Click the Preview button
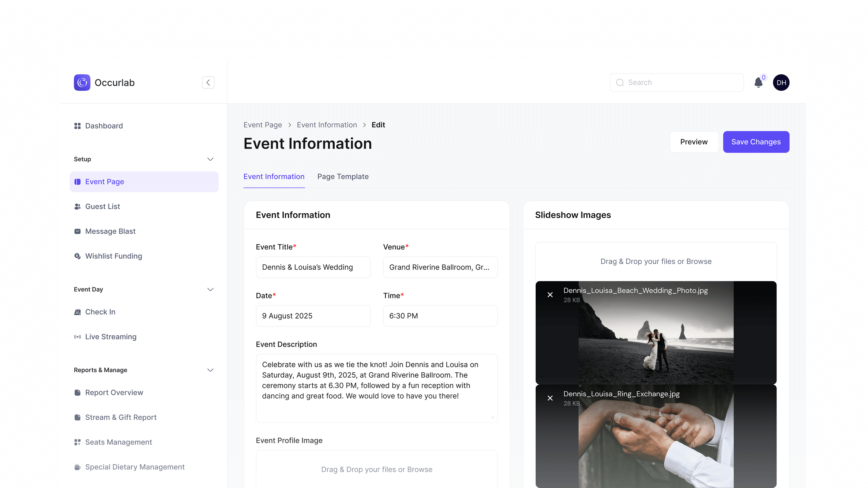The height and width of the screenshot is (488, 868). (694, 142)
